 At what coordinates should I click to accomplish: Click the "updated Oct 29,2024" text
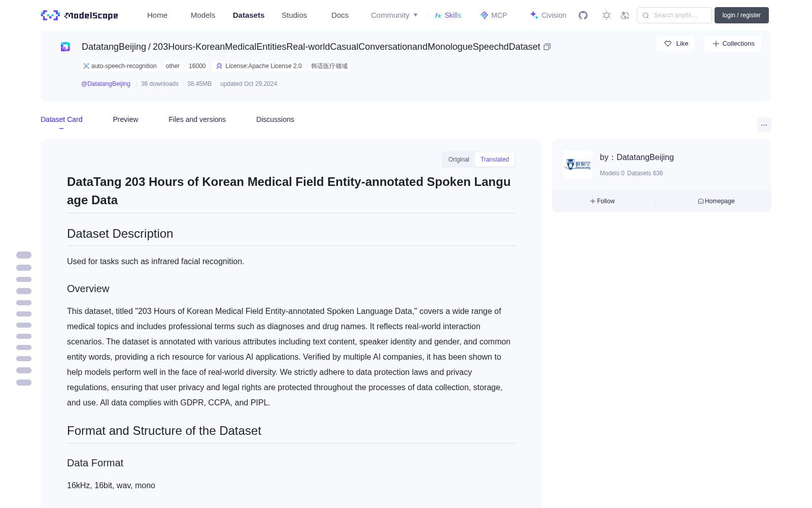click(x=249, y=84)
